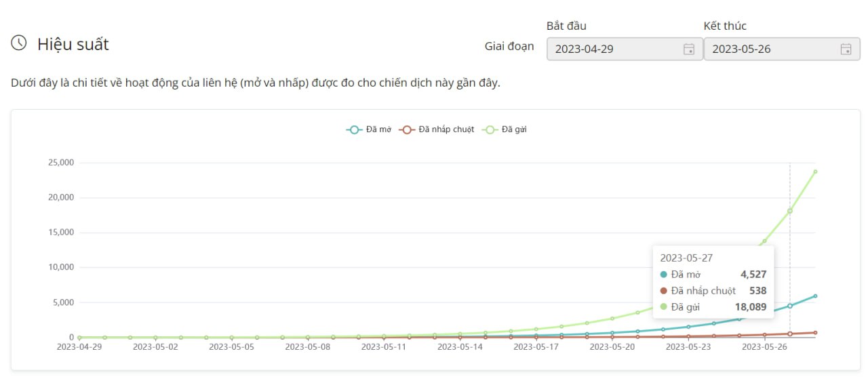Image resolution: width=868 pixels, height=379 pixels.
Task: Click green dot next to Đã gửi in tooltip
Action: [x=663, y=307]
